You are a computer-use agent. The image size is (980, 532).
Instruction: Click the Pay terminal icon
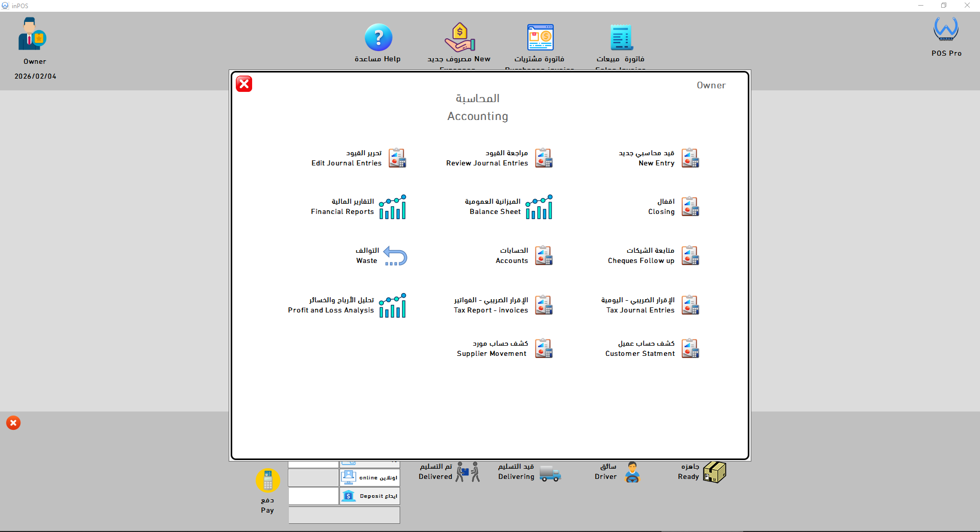point(267,481)
